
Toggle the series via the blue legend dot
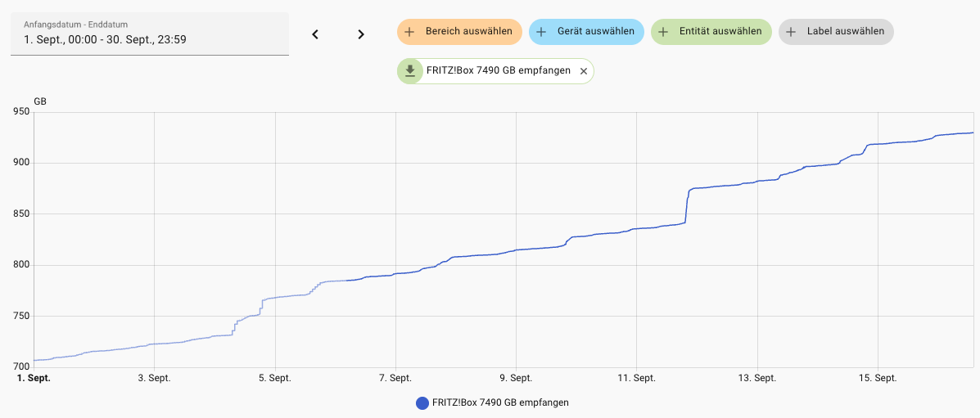tap(422, 402)
